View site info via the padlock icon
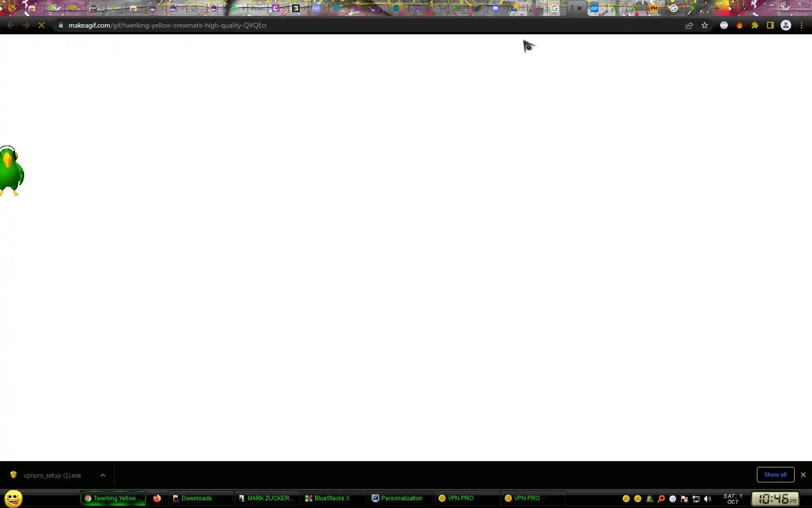This screenshot has height=508, width=812. 60,25
